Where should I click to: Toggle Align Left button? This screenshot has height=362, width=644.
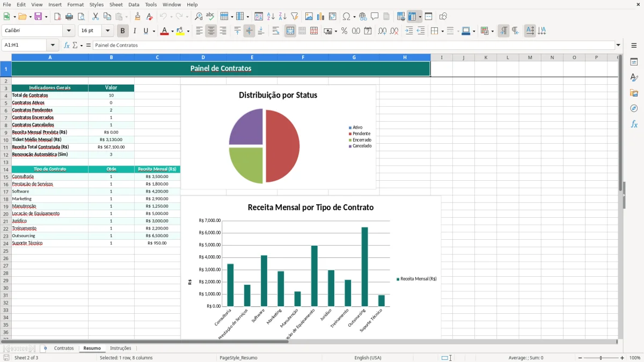click(x=199, y=31)
